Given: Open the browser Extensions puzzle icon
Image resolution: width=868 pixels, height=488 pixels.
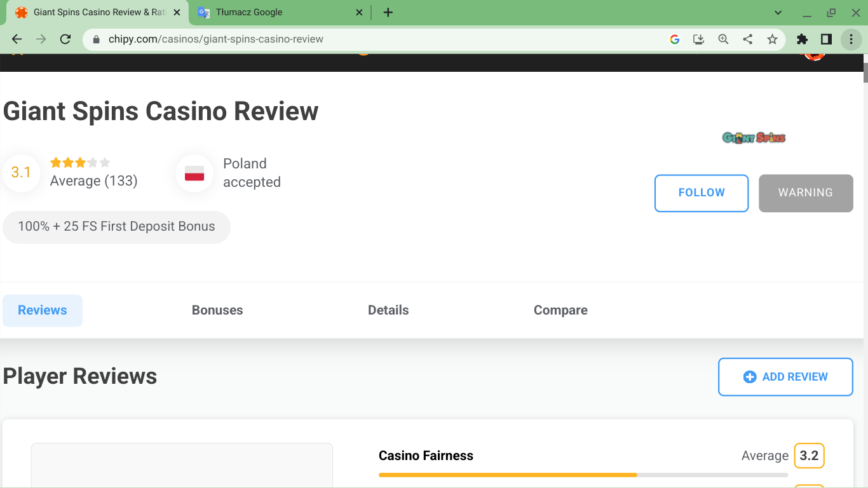Looking at the screenshot, I should 802,39.
